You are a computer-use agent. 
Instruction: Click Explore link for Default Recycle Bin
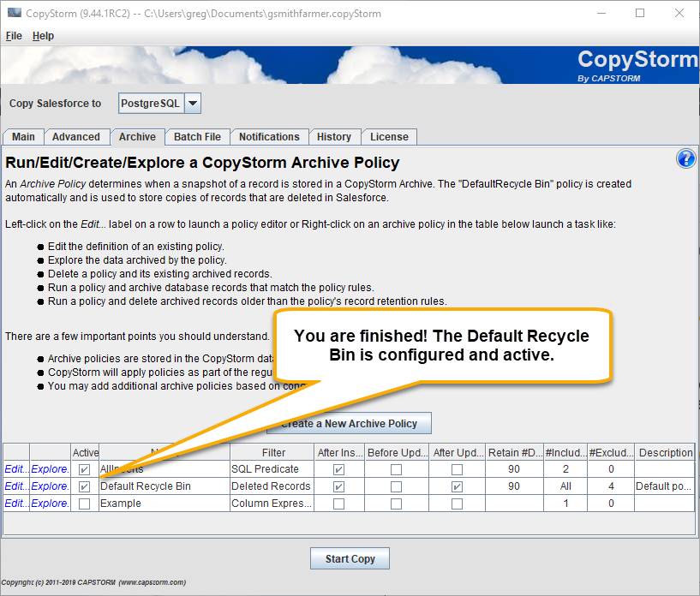[x=50, y=486]
